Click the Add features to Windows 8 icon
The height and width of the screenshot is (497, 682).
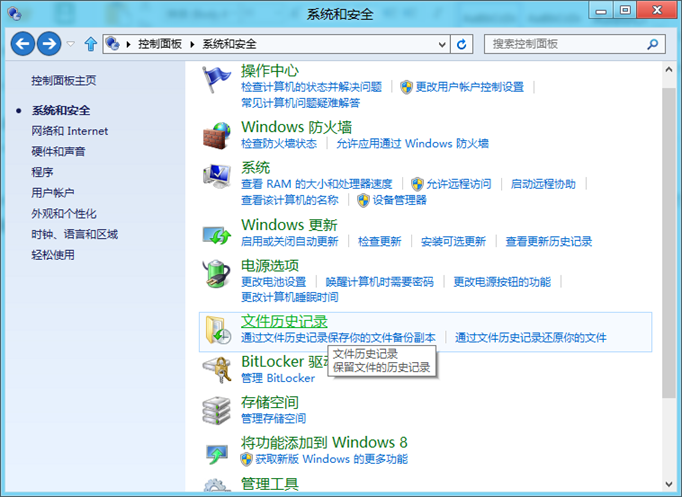point(217,454)
